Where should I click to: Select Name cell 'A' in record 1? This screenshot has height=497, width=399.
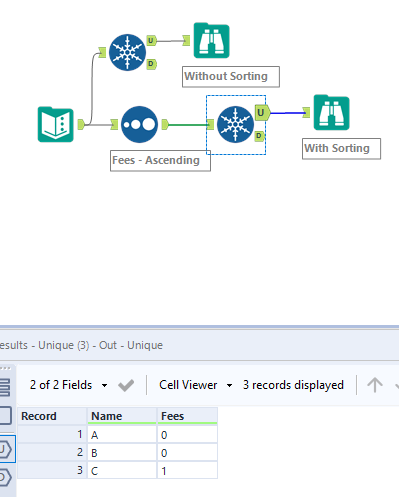(x=122, y=435)
